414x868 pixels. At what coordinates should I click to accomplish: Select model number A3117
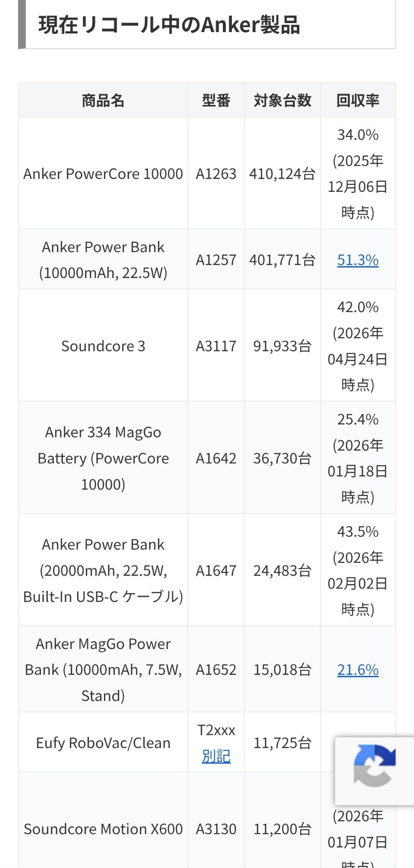pyautogui.click(x=216, y=346)
